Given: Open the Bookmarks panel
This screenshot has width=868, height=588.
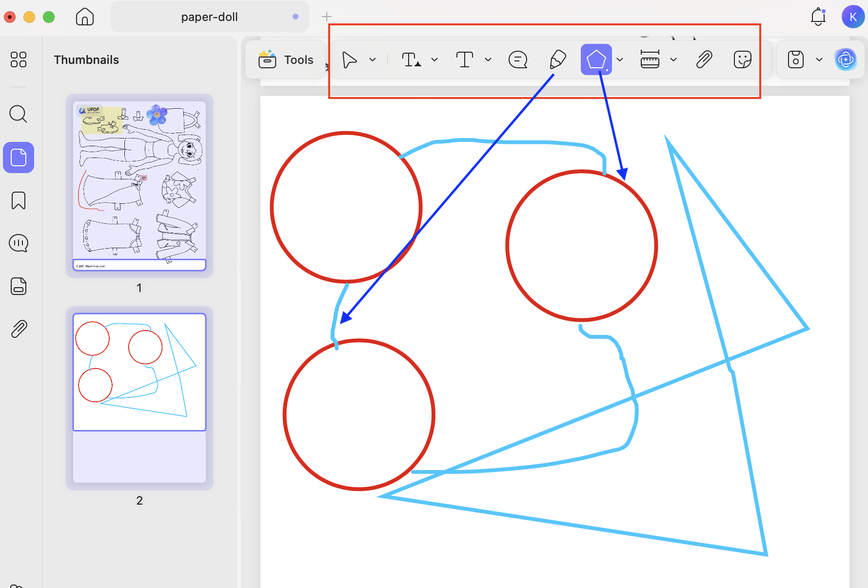Looking at the screenshot, I should (18, 200).
